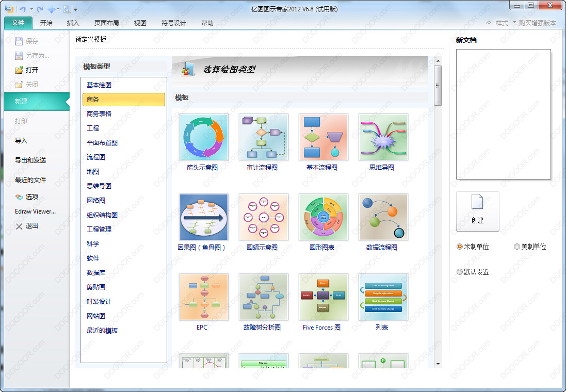Select 最近的模板 in the list

[102, 330]
